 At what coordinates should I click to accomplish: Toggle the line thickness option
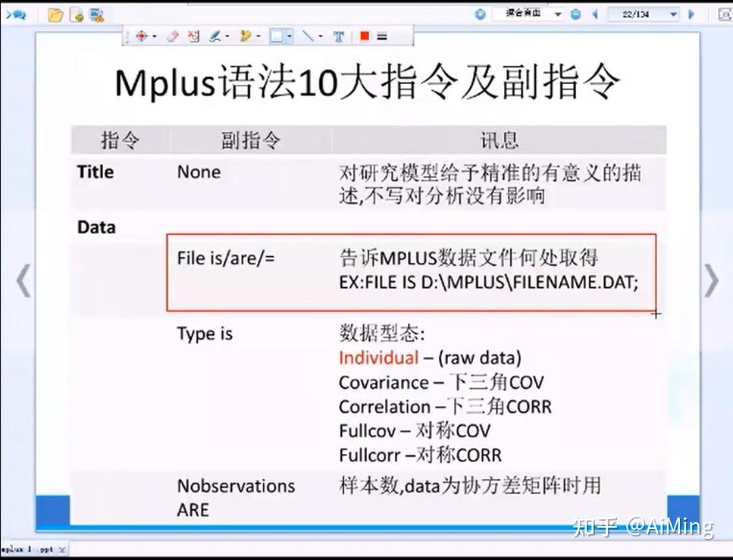pos(382,36)
